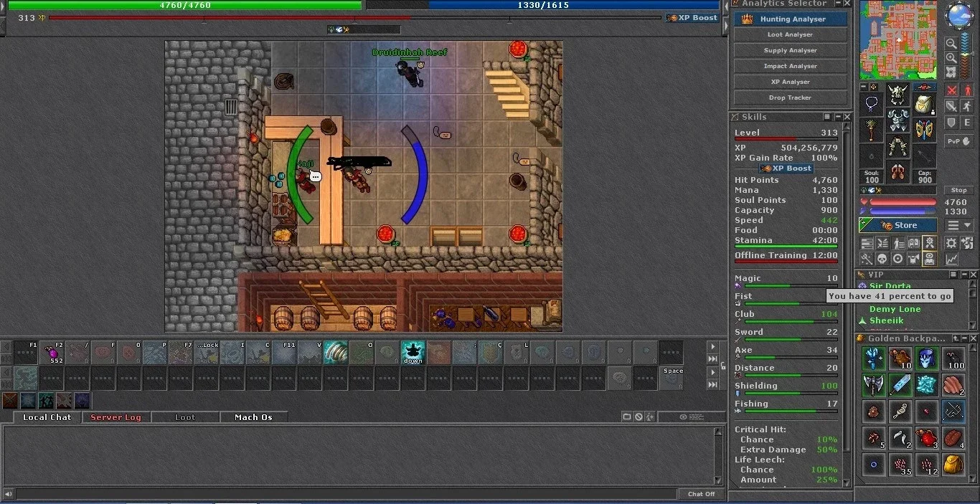The height and width of the screenshot is (504, 980).
Task: Toggle the Chat Off button
Action: [x=701, y=494]
